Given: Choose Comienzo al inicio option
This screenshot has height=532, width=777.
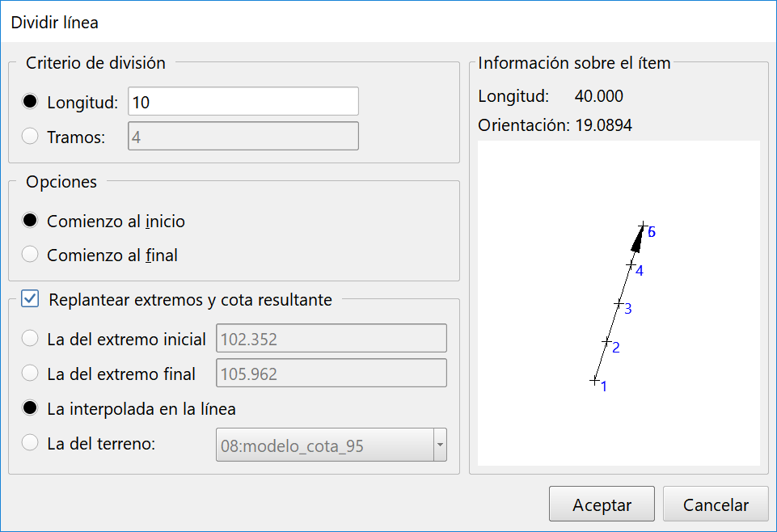Looking at the screenshot, I should [29, 220].
